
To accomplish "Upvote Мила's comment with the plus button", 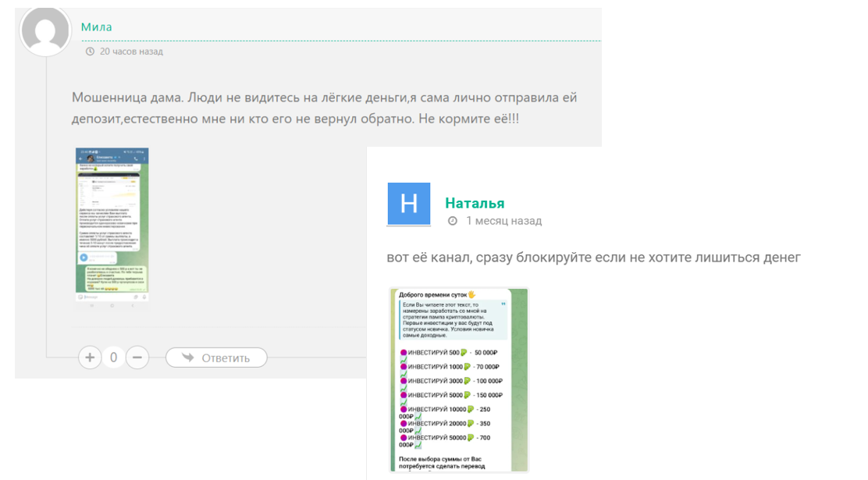I will pos(90,357).
